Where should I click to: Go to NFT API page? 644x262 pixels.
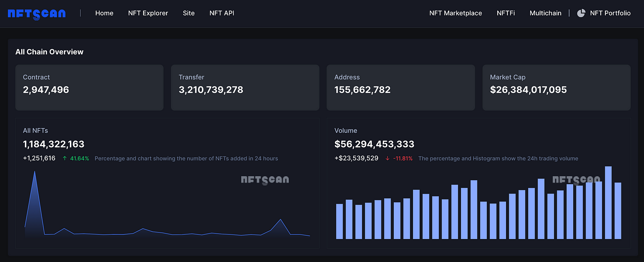222,13
